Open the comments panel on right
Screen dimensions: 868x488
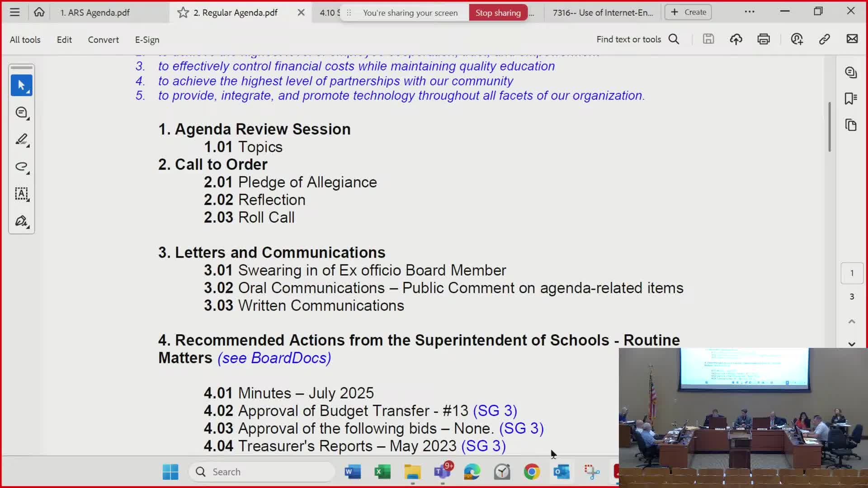(851, 72)
